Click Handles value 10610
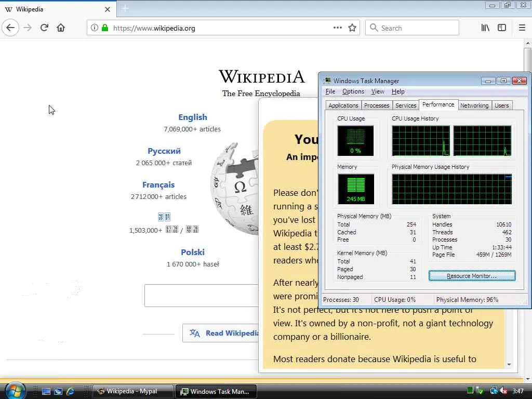 click(504, 224)
